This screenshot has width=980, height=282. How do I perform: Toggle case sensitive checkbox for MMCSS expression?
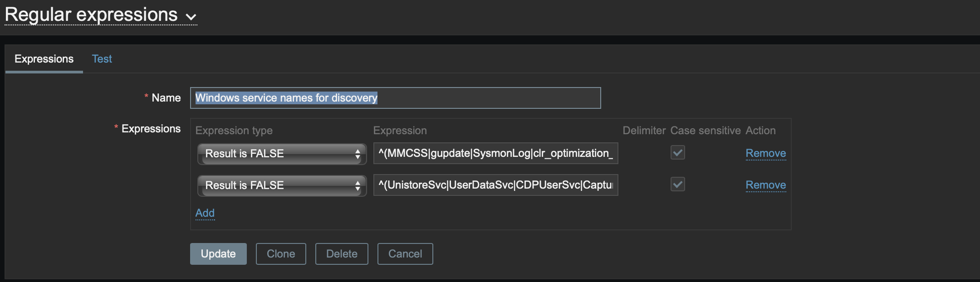click(x=678, y=153)
